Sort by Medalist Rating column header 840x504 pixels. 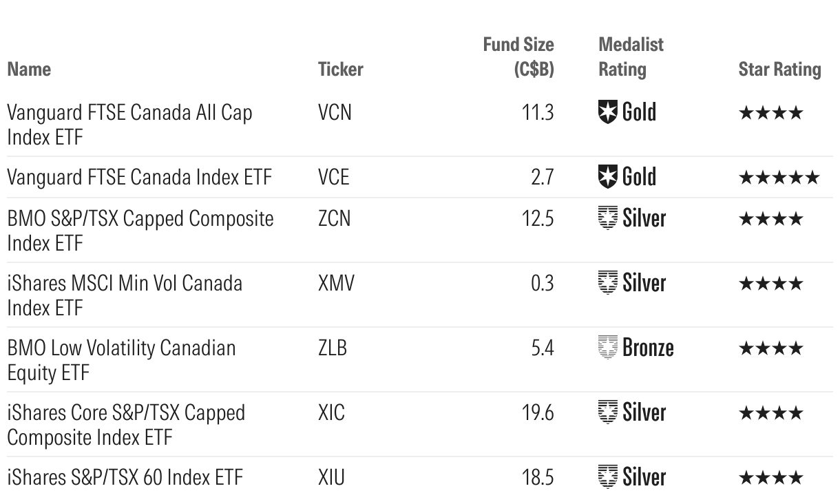click(x=630, y=56)
